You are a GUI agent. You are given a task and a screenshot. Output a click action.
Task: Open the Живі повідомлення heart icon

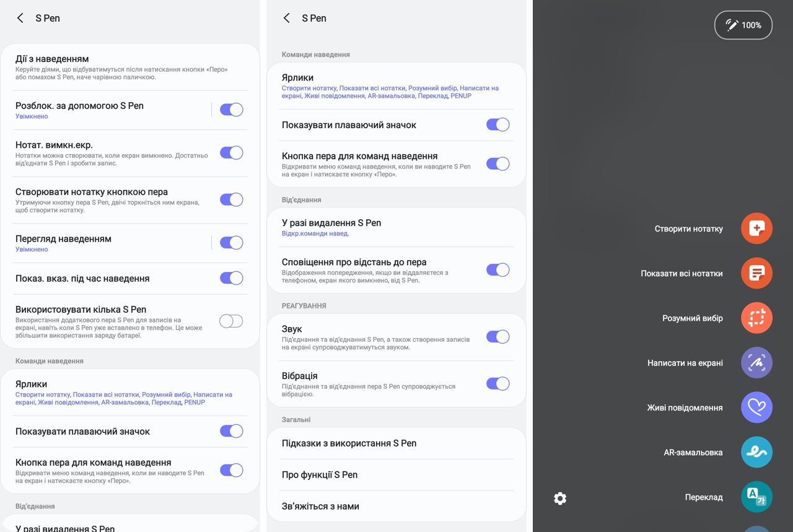point(756,408)
